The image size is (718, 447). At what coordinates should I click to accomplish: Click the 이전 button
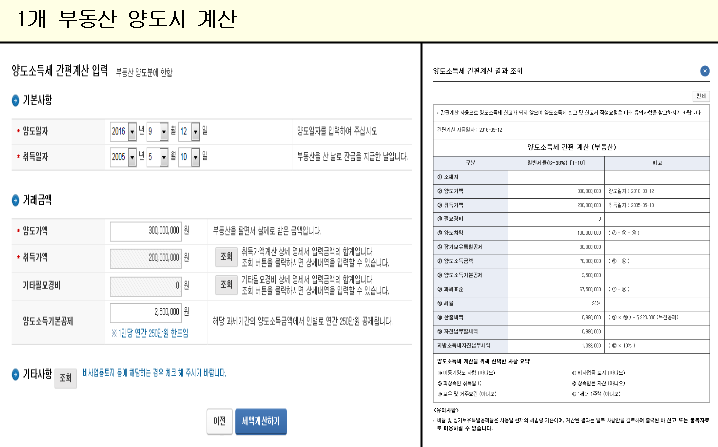[x=219, y=421]
